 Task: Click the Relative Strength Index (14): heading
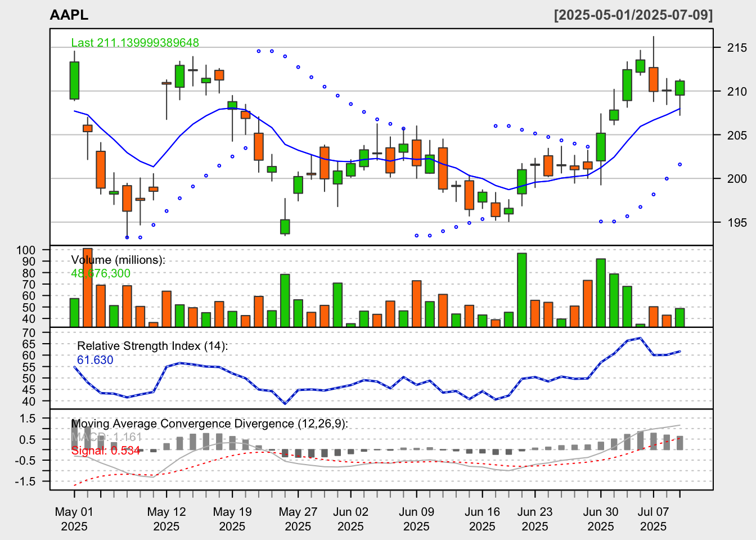[152, 346]
